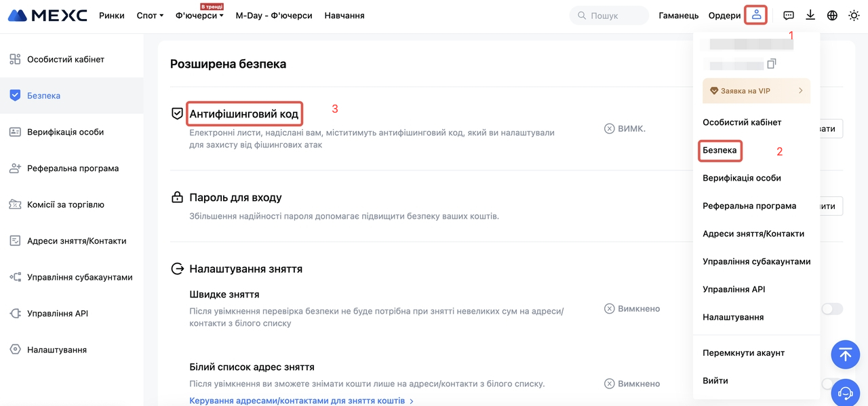
Task: Click the Пошук search field
Action: (x=609, y=15)
